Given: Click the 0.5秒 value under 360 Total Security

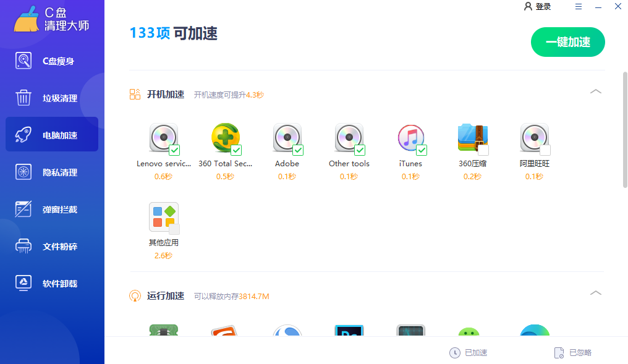Looking at the screenshot, I should [226, 177].
